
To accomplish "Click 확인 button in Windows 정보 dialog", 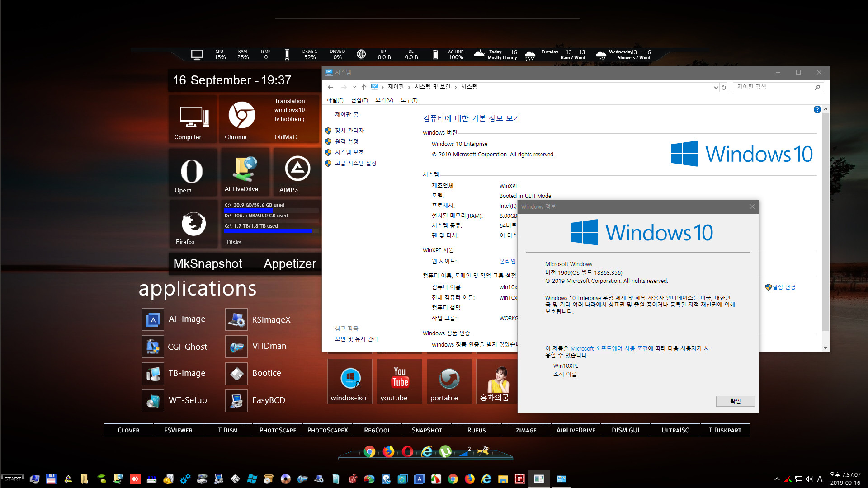I will coord(735,401).
